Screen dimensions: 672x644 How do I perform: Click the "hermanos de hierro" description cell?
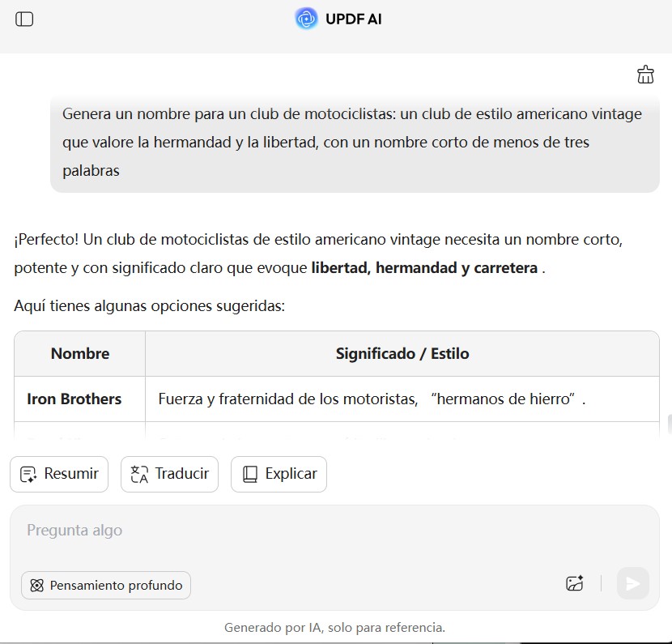click(372, 399)
